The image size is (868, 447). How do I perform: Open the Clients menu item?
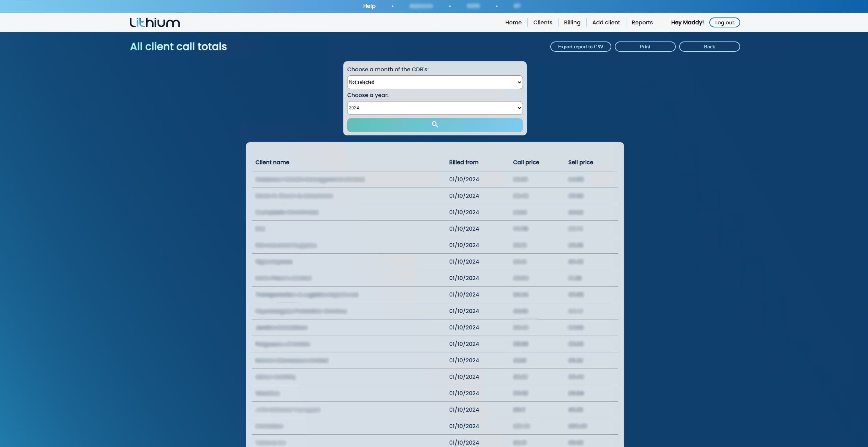542,23
